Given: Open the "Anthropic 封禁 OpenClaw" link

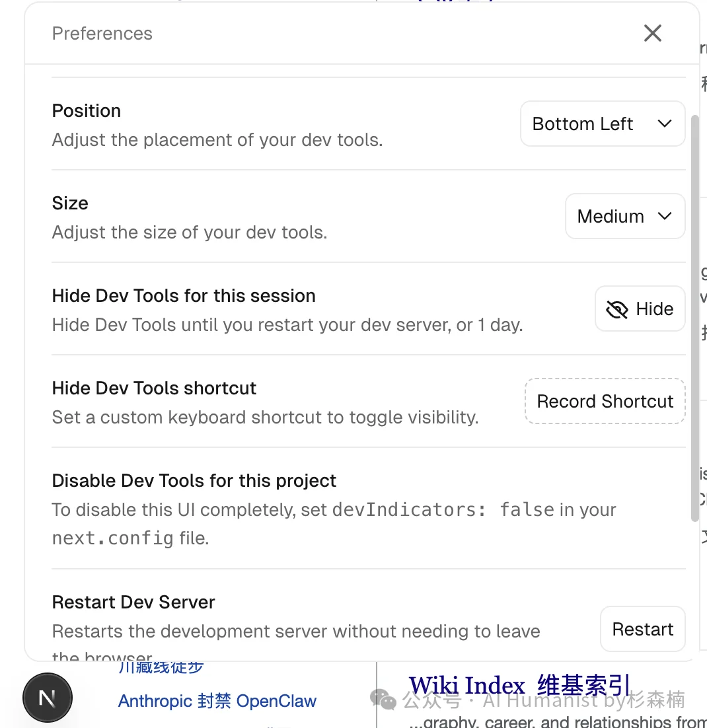Looking at the screenshot, I should pos(217,701).
